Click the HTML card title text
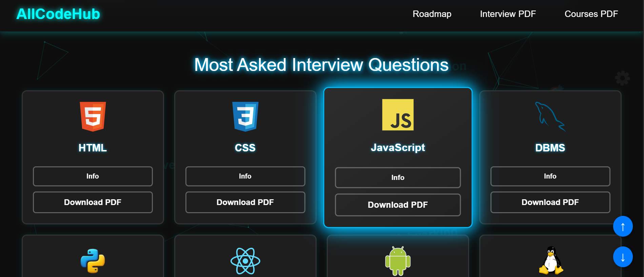 coord(93,148)
